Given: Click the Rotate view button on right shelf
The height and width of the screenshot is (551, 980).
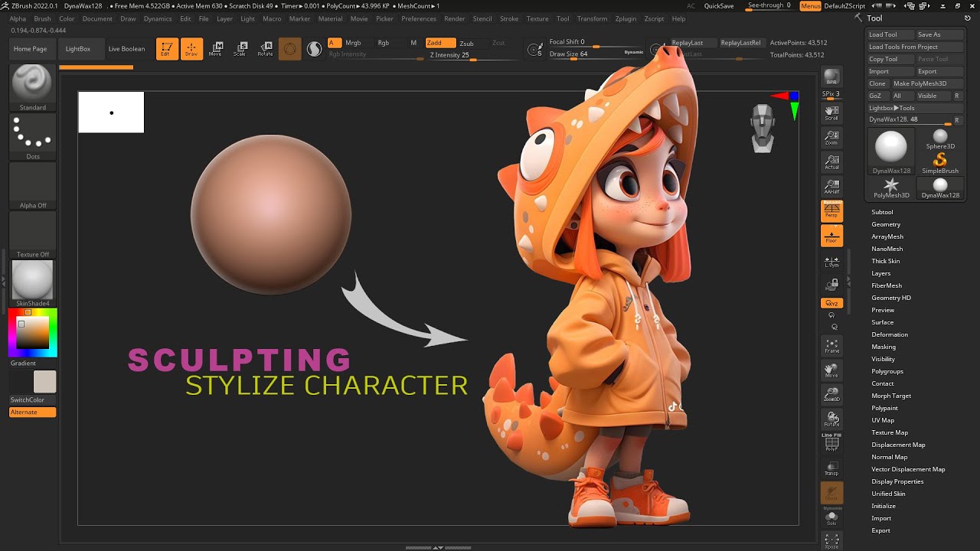Looking at the screenshot, I should click(831, 419).
